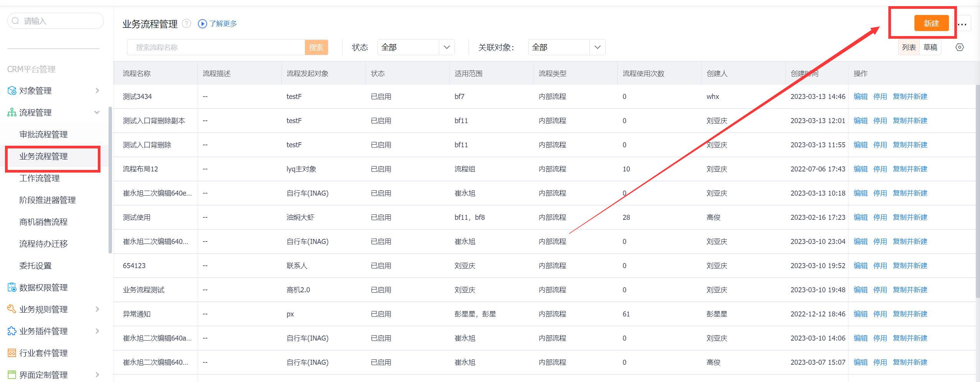This screenshot has height=382, width=980.
Task: Click the 了解更多 play icon
Action: (202, 24)
